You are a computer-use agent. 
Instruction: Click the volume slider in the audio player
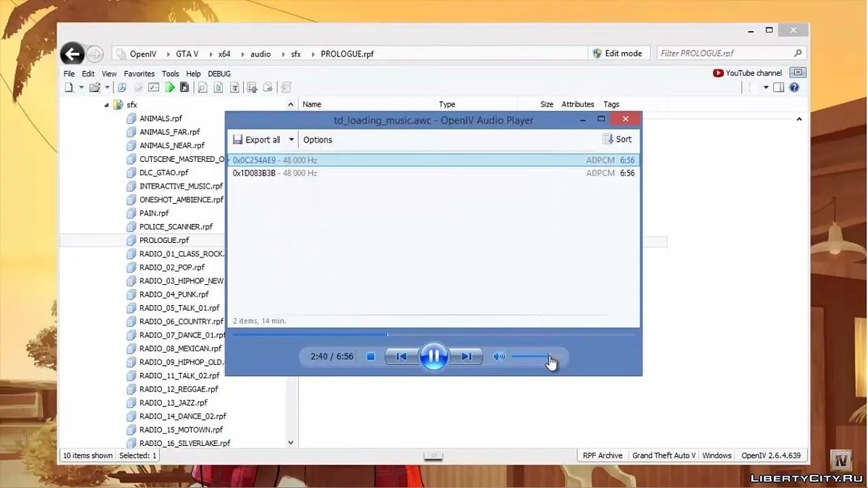(x=532, y=356)
